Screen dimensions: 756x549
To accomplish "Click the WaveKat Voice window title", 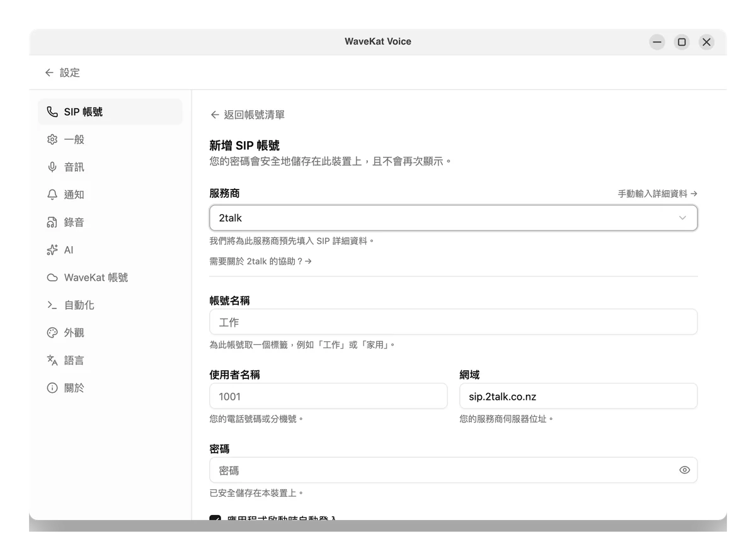I will tap(378, 42).
